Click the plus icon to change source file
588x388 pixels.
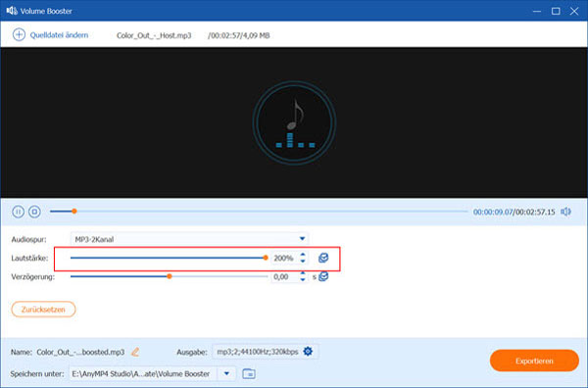pyautogui.click(x=19, y=35)
